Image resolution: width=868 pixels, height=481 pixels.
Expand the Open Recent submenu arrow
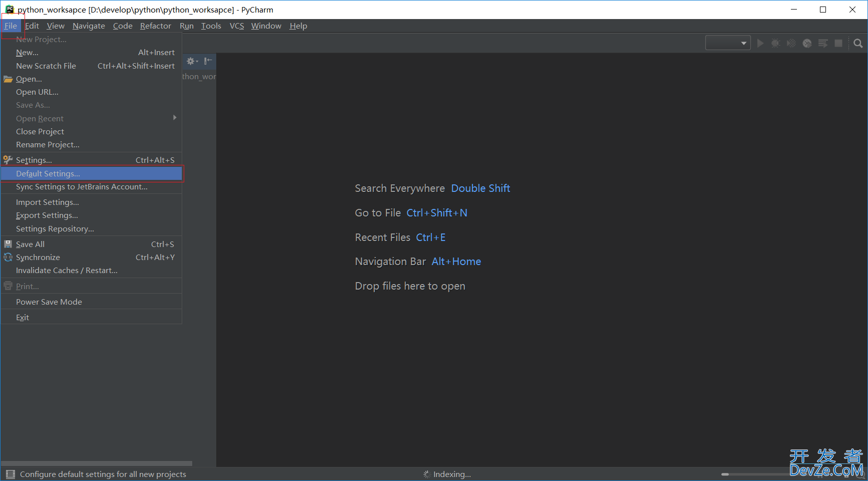pos(175,118)
